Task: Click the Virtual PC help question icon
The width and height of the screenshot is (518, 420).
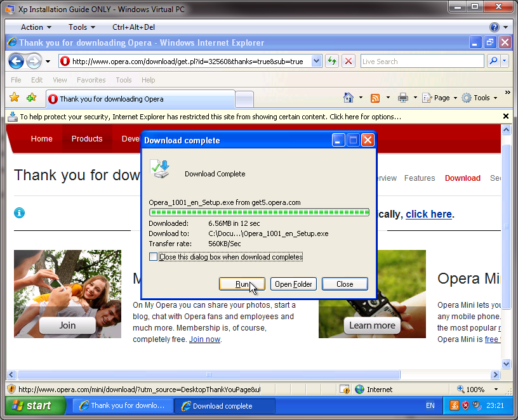Action: 495,27
